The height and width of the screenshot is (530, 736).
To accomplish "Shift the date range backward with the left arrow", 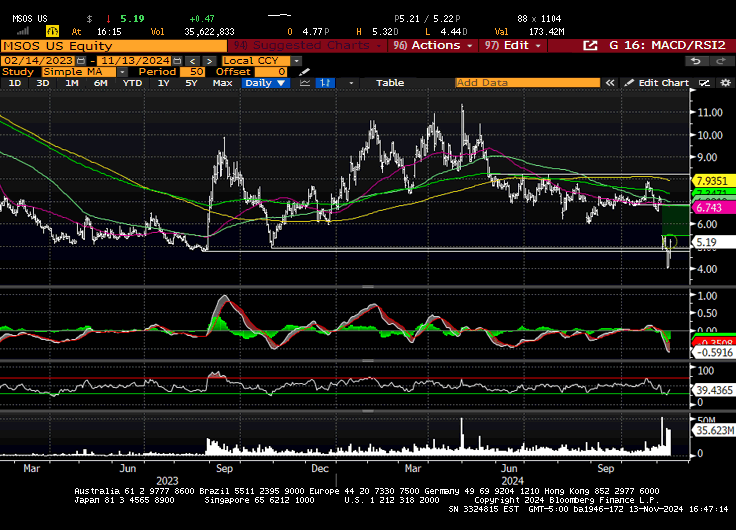I will (x=192, y=61).
